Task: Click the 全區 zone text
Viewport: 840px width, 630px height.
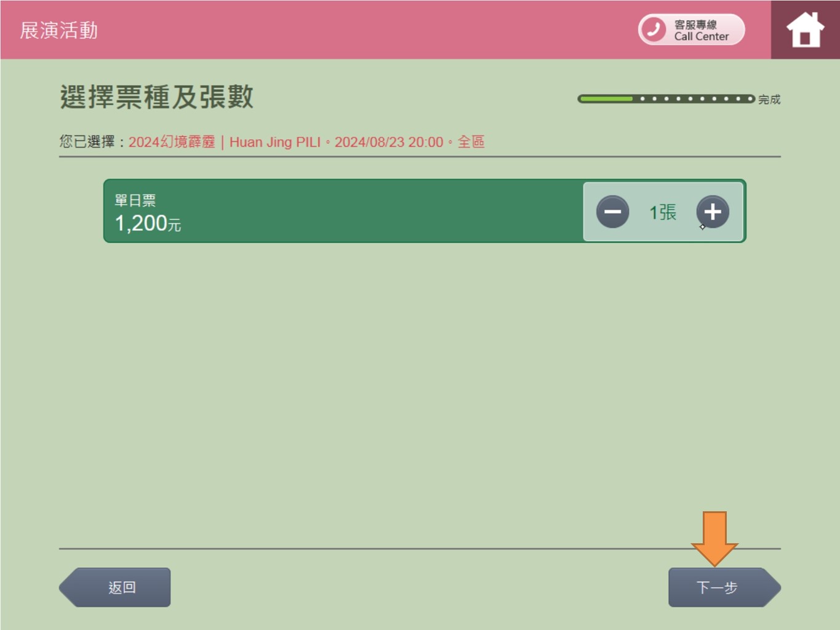Action: coord(471,142)
